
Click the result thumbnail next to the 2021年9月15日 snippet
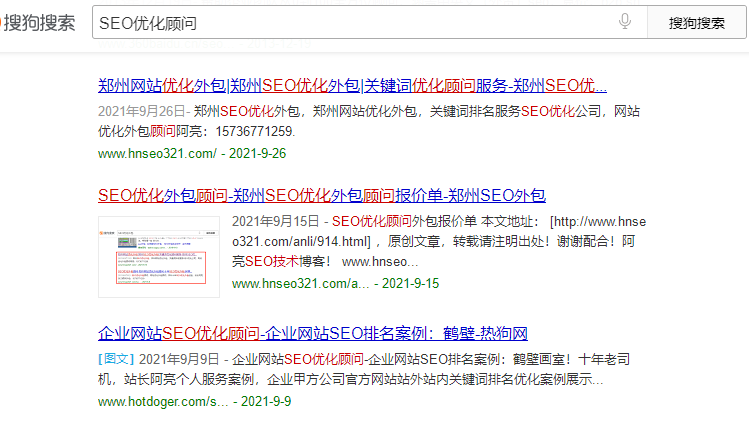159,257
